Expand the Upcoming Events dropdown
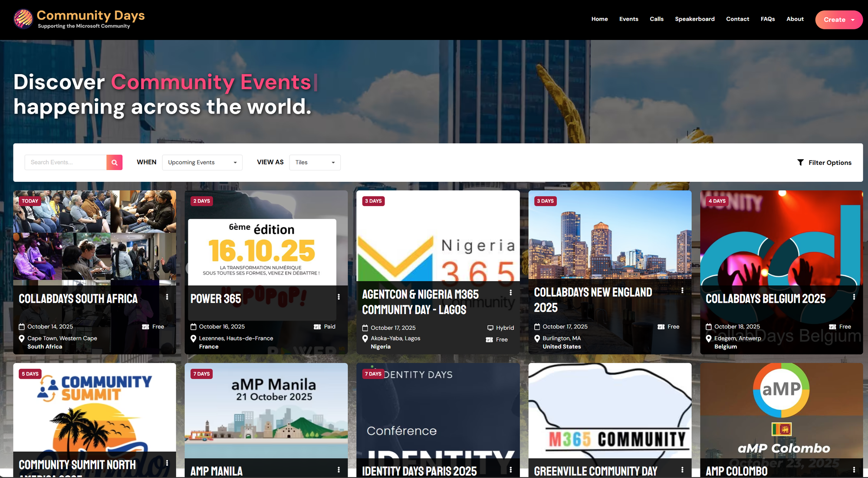The height and width of the screenshot is (478, 868). 202,162
